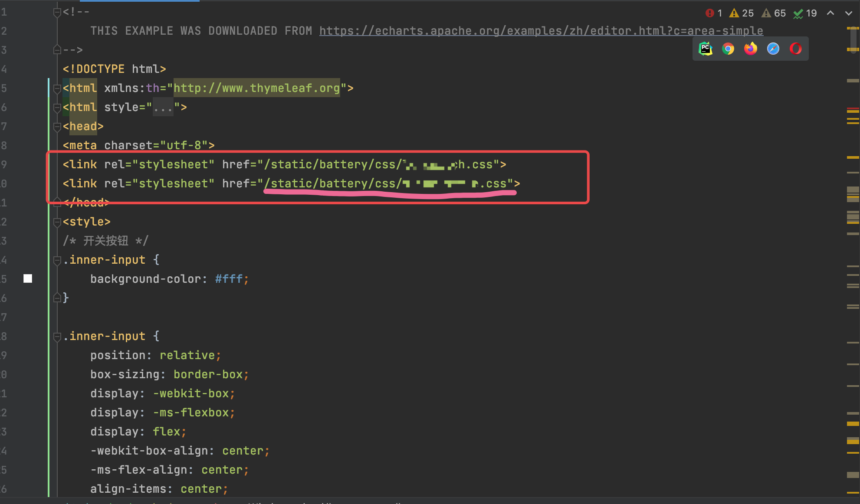Open preview in built-in PyCharm browser

[706, 49]
